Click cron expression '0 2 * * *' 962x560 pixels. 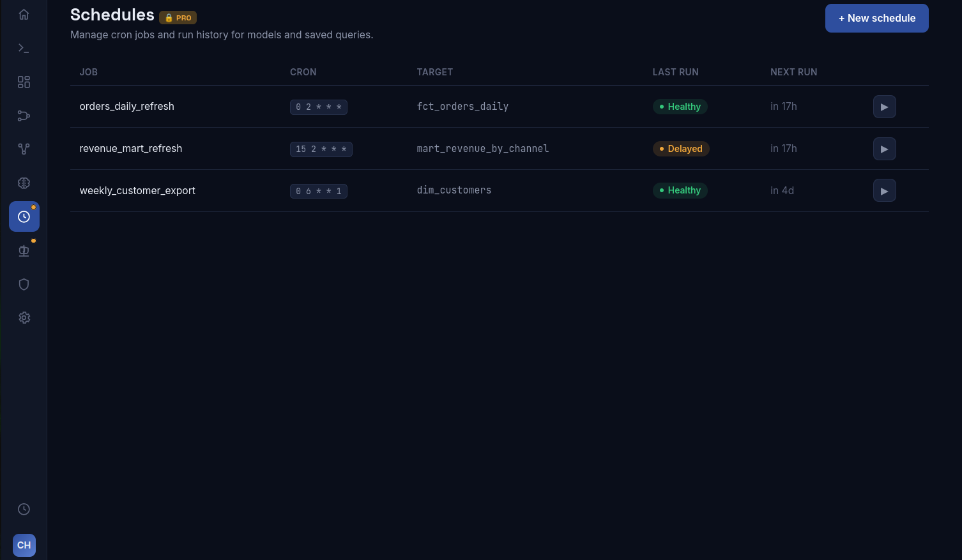click(319, 107)
